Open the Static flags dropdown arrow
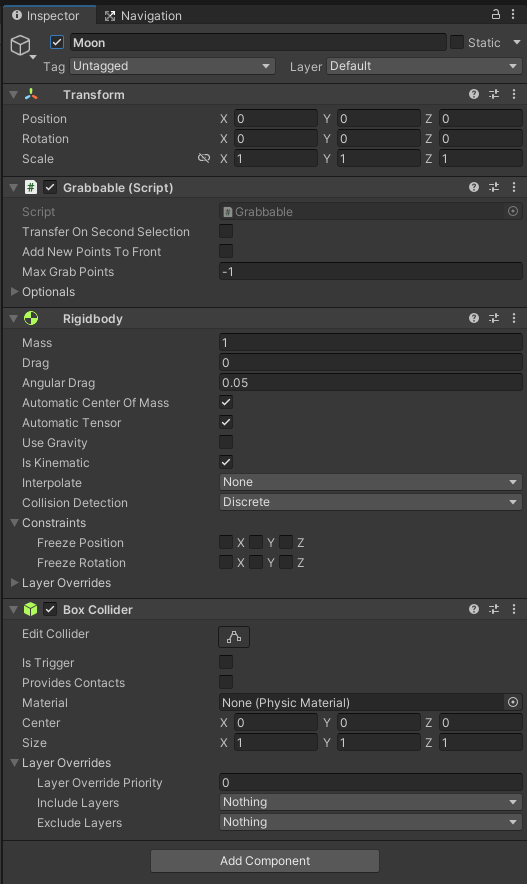The image size is (527, 884). pos(516,42)
